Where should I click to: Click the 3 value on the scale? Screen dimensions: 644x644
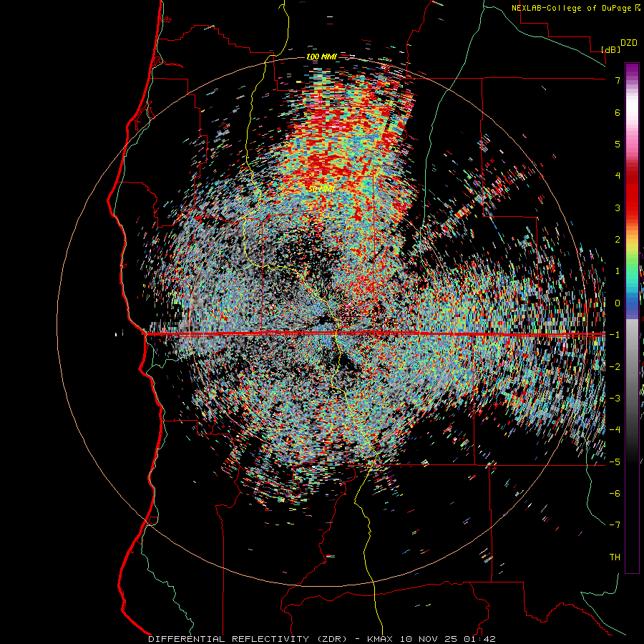(x=618, y=208)
